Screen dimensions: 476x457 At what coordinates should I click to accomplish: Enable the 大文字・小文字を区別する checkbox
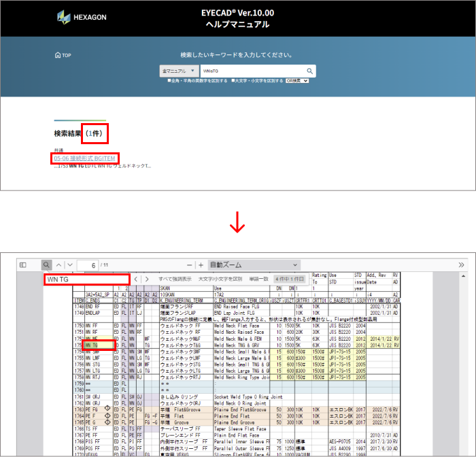[233, 81]
